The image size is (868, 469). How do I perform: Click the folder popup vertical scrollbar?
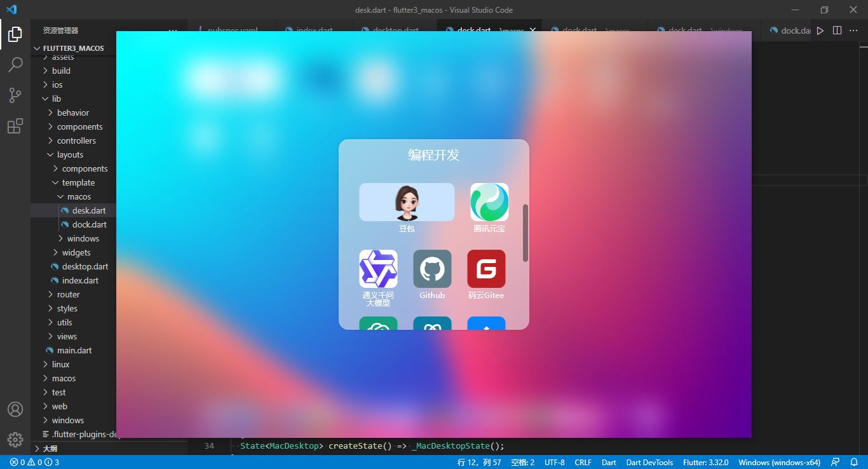tap(526, 233)
